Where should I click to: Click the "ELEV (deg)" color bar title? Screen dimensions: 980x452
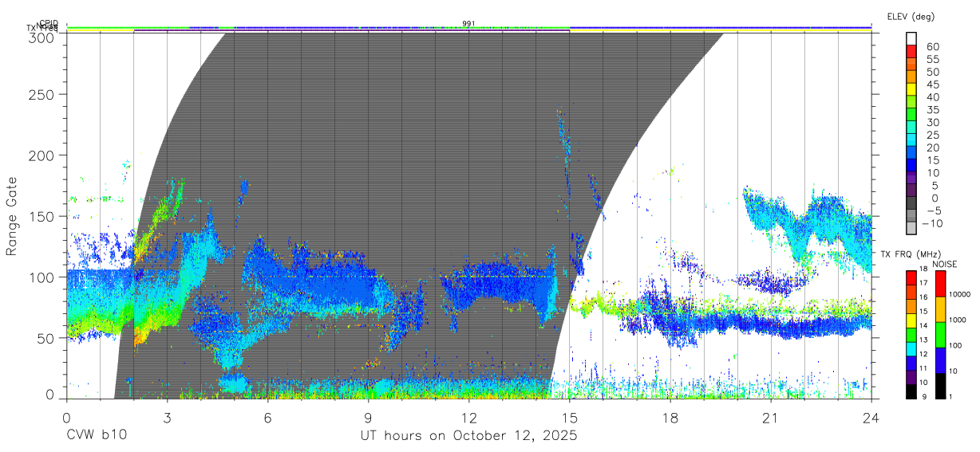911,17
